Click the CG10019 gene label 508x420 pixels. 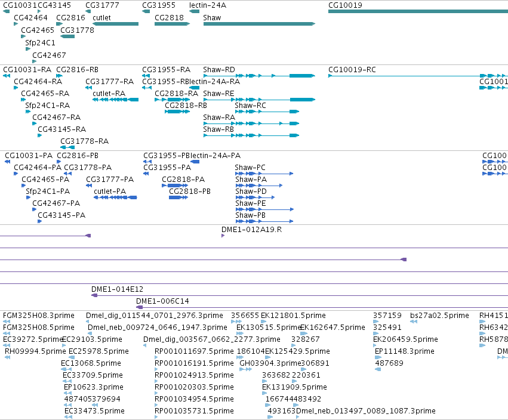pos(345,5)
